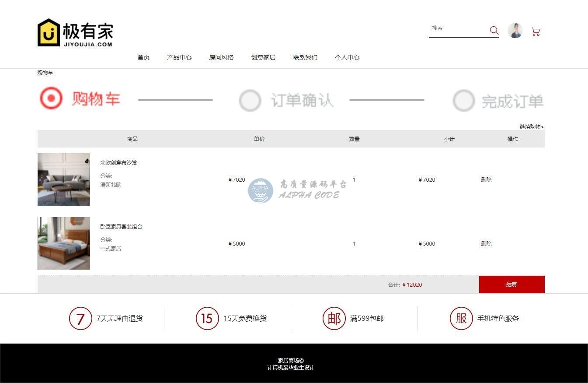The height and width of the screenshot is (383, 588).
Task: Click the 服 mobile service circle icon
Action: 461,319
